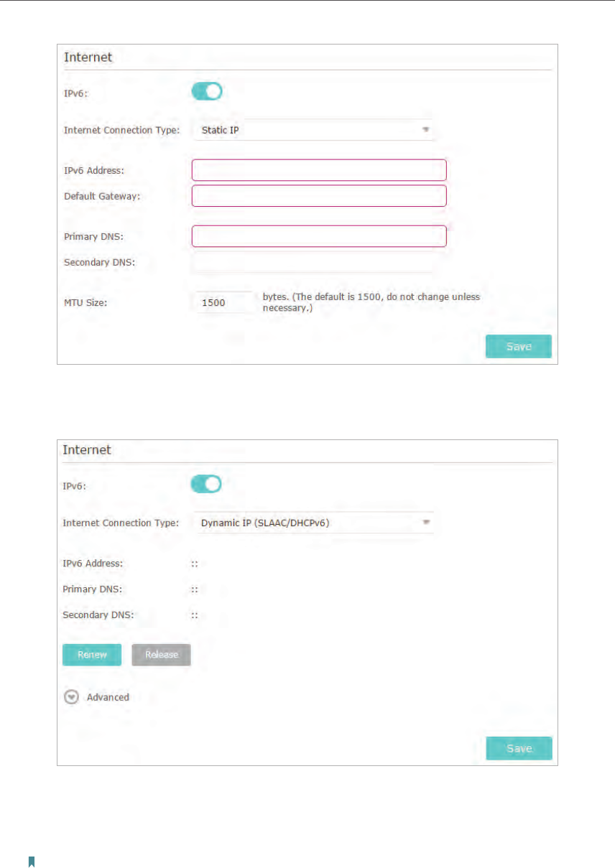Click the Secondary DNS input field
This screenshot has height=868, width=615.
point(313,263)
